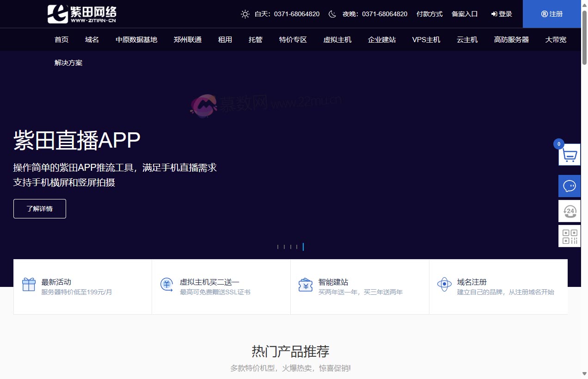
Task: Open the 登录 login link
Action: [502, 14]
